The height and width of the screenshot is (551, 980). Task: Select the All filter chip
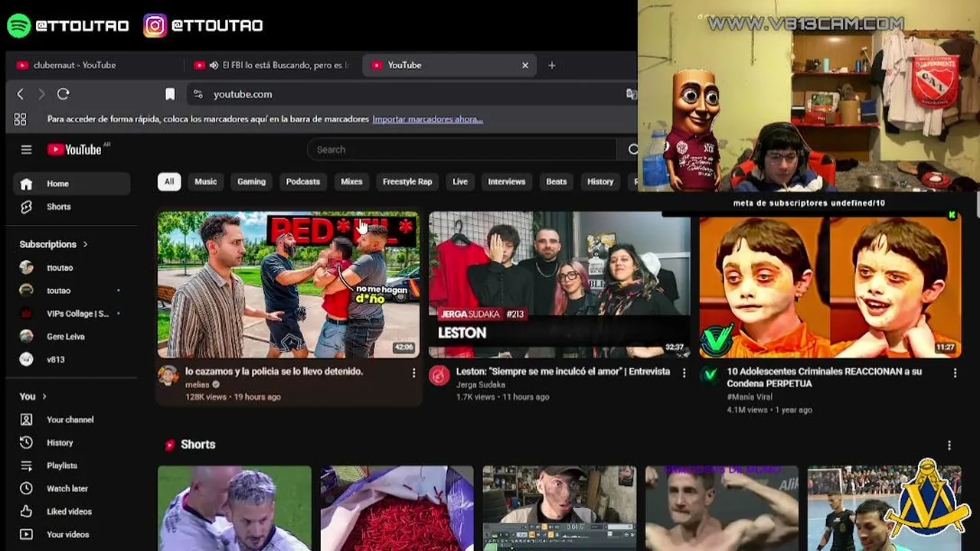click(169, 181)
